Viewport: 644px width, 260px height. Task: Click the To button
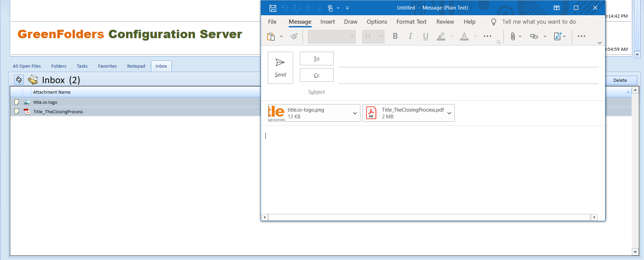[x=316, y=58]
